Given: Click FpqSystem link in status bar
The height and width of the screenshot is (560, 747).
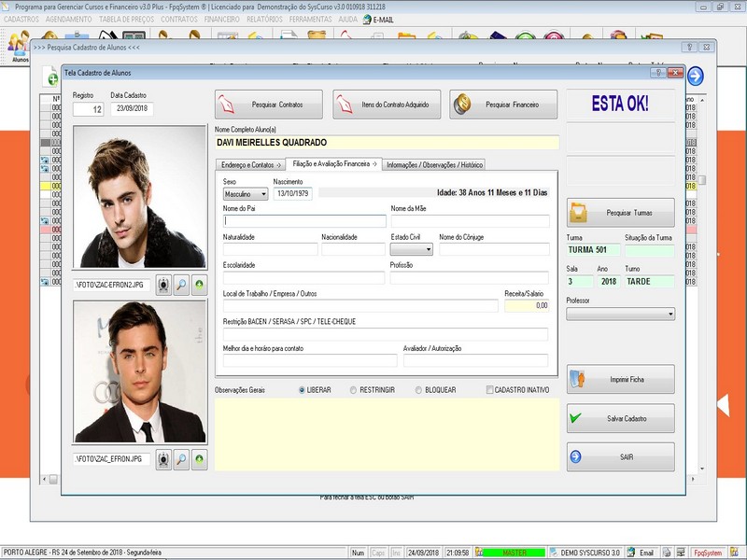Looking at the screenshot, I should click(708, 553).
